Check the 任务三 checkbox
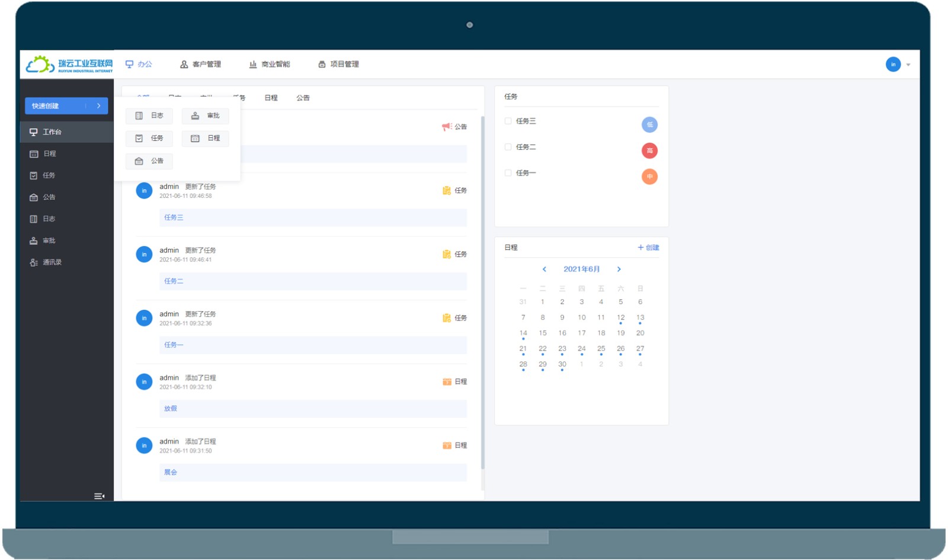This screenshot has height=560, width=948. [x=508, y=121]
